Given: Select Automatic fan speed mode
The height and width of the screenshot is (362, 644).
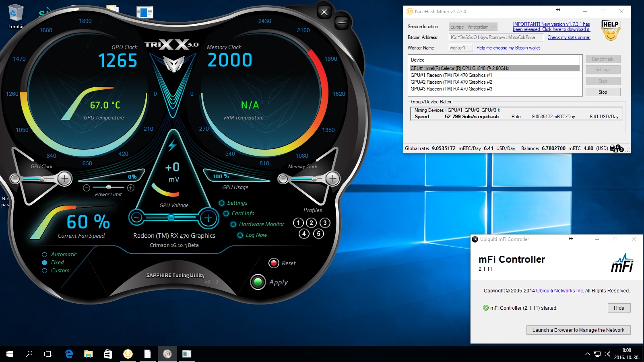Looking at the screenshot, I should pyautogui.click(x=60, y=255).
